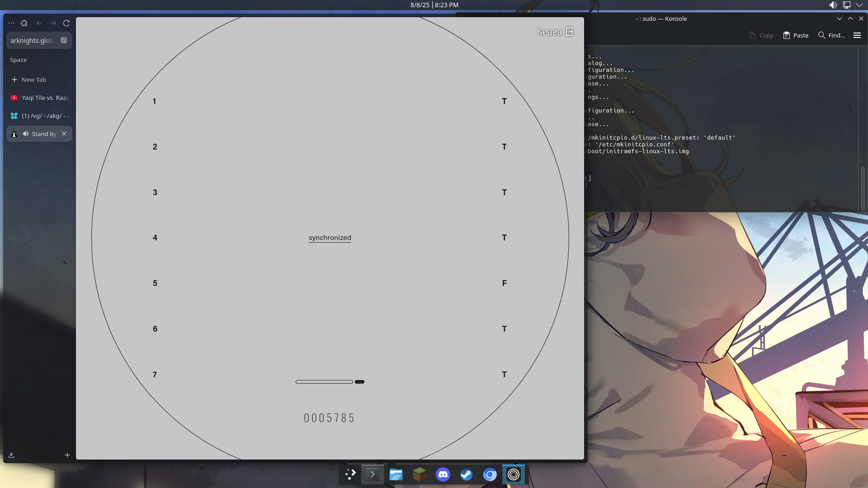This screenshot has height=488, width=868.
Task: Switch to the Yaqi Tile vs. Razor tab
Action: coord(39,98)
